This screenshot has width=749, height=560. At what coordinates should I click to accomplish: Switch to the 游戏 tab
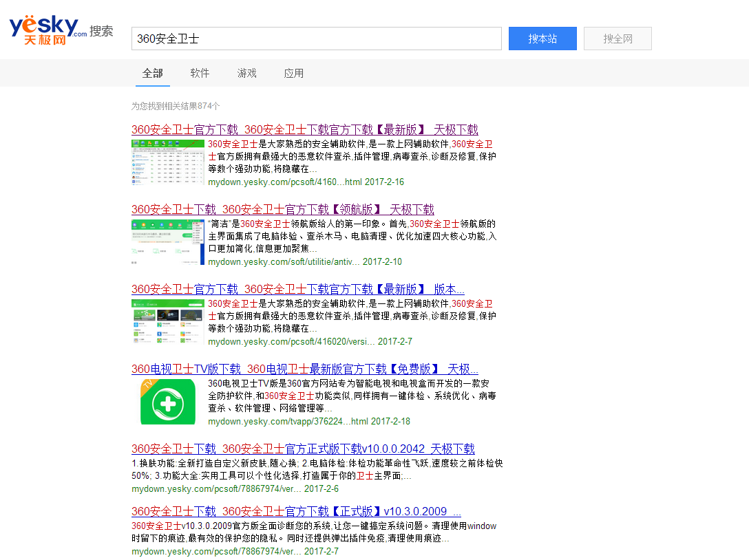tap(246, 74)
